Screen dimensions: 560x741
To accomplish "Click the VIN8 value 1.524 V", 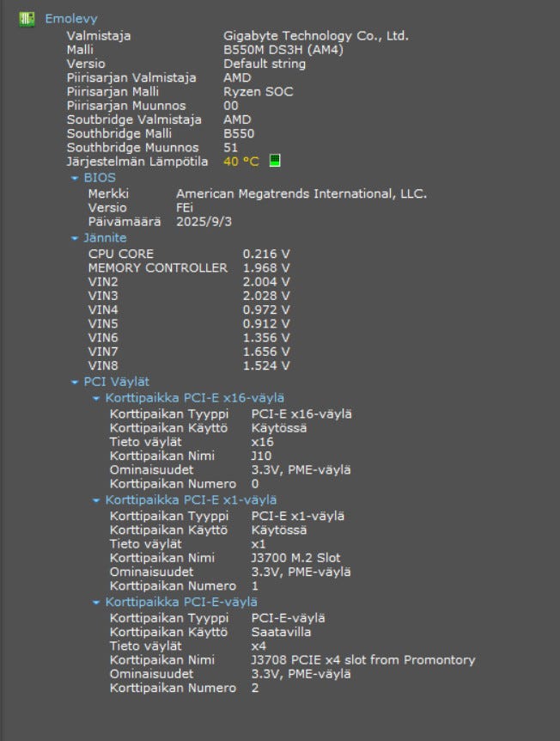I will tap(266, 366).
